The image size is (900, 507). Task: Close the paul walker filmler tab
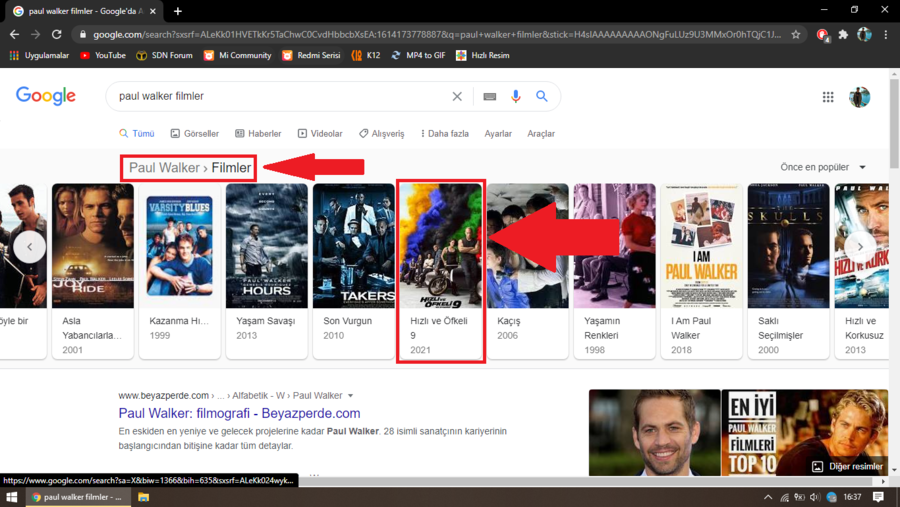point(153,11)
